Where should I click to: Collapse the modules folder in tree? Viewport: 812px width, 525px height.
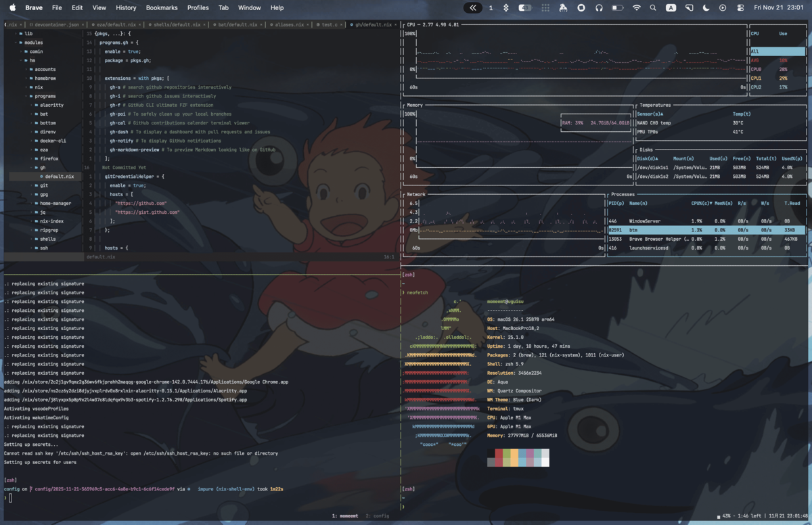pos(16,42)
